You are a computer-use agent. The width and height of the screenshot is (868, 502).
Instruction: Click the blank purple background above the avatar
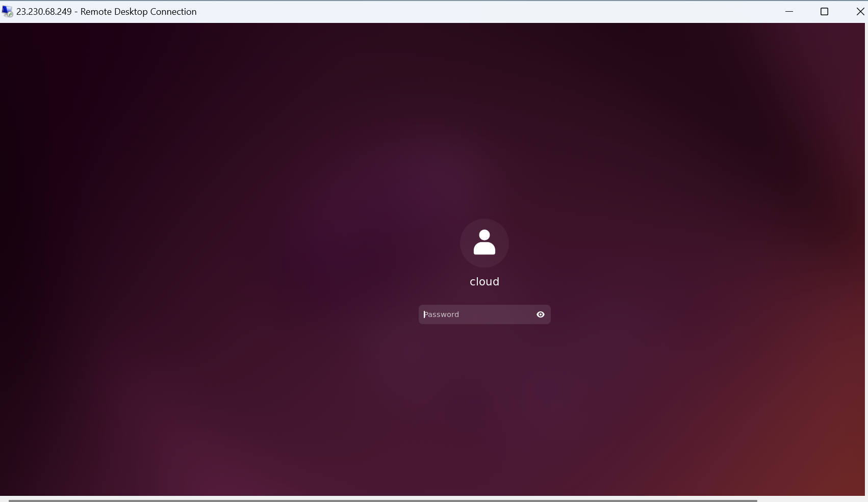pyautogui.click(x=484, y=127)
